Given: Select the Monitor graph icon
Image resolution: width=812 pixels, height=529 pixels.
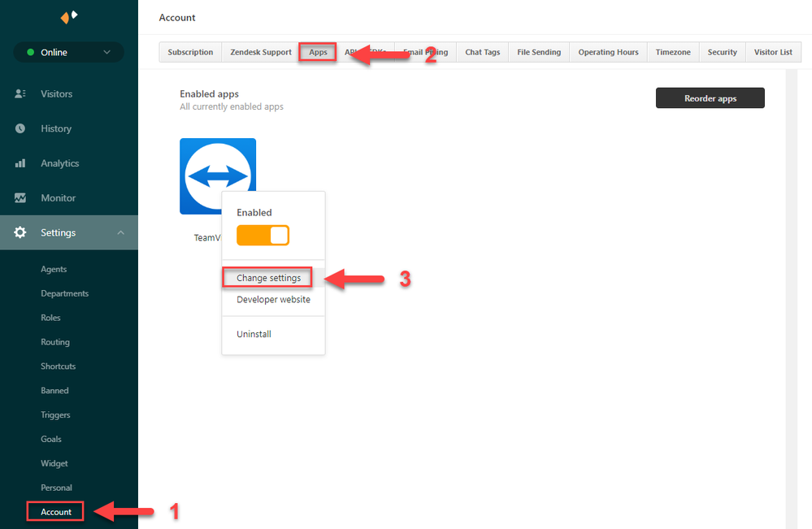Looking at the screenshot, I should click(20, 197).
